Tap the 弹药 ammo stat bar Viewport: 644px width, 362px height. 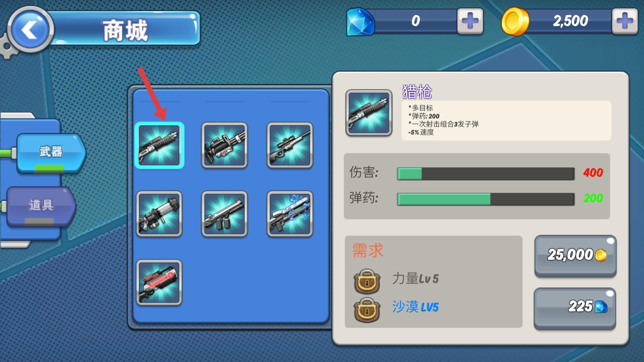click(x=486, y=199)
